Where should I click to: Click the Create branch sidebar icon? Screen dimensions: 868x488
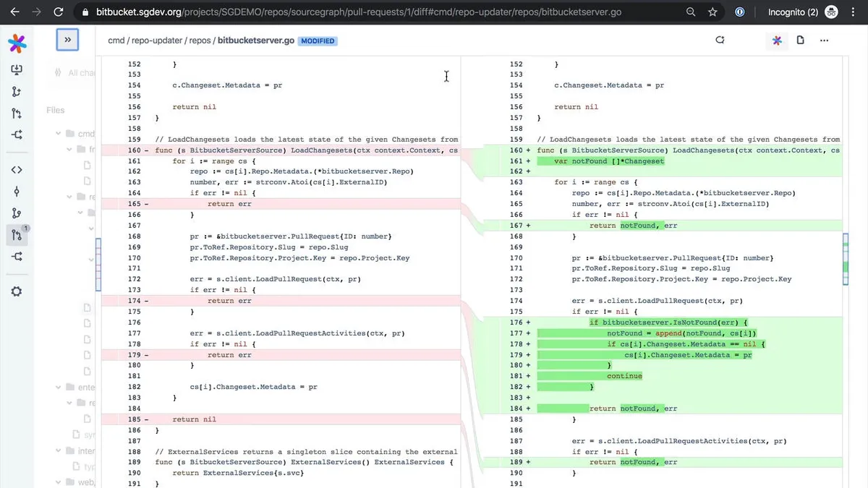(17, 92)
